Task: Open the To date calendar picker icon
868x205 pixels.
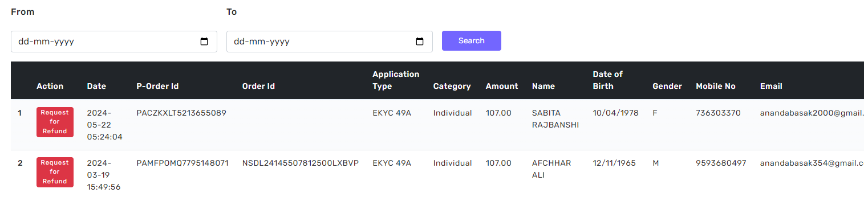Action: click(420, 42)
